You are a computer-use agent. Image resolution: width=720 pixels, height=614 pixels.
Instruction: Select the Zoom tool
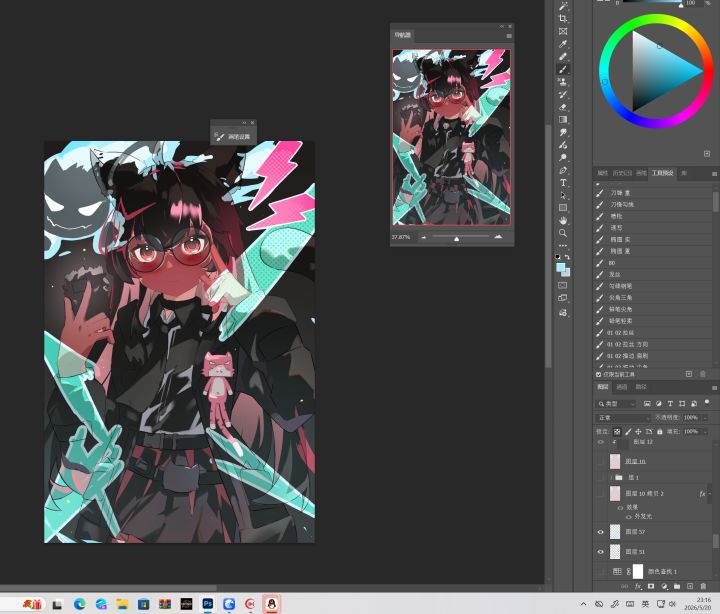click(563, 233)
